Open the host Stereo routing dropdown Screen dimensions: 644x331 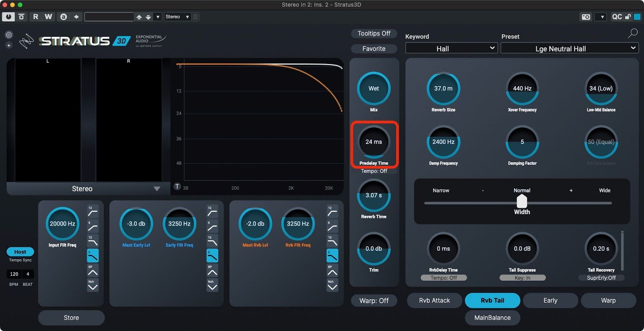pos(177,17)
